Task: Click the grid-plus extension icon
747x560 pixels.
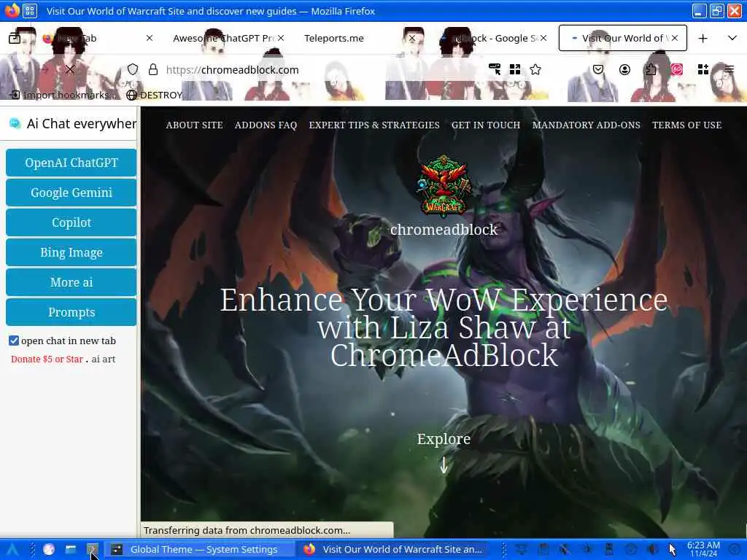Action: coord(703,69)
